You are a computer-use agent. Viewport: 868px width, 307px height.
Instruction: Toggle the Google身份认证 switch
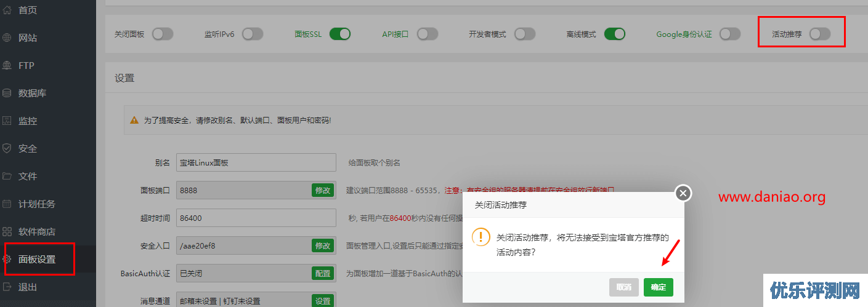pyautogui.click(x=730, y=34)
